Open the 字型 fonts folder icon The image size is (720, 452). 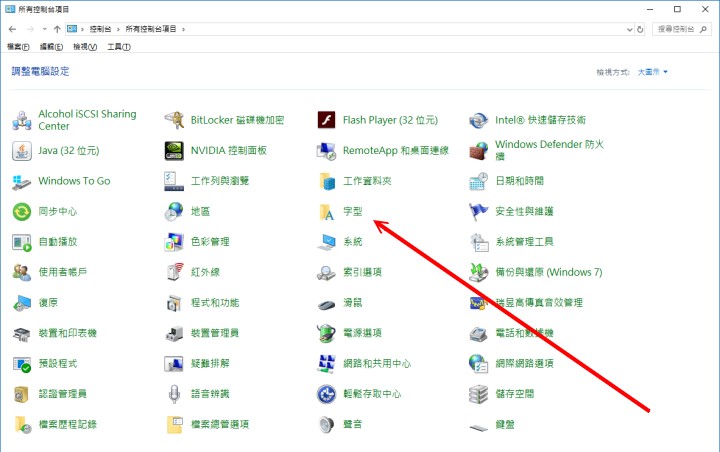326,212
